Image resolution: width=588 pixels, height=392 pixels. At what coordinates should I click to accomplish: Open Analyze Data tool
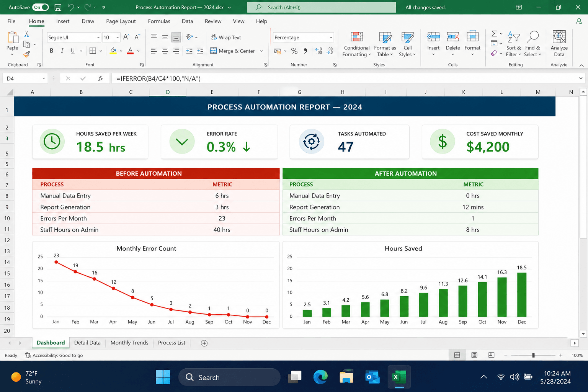tap(559, 44)
